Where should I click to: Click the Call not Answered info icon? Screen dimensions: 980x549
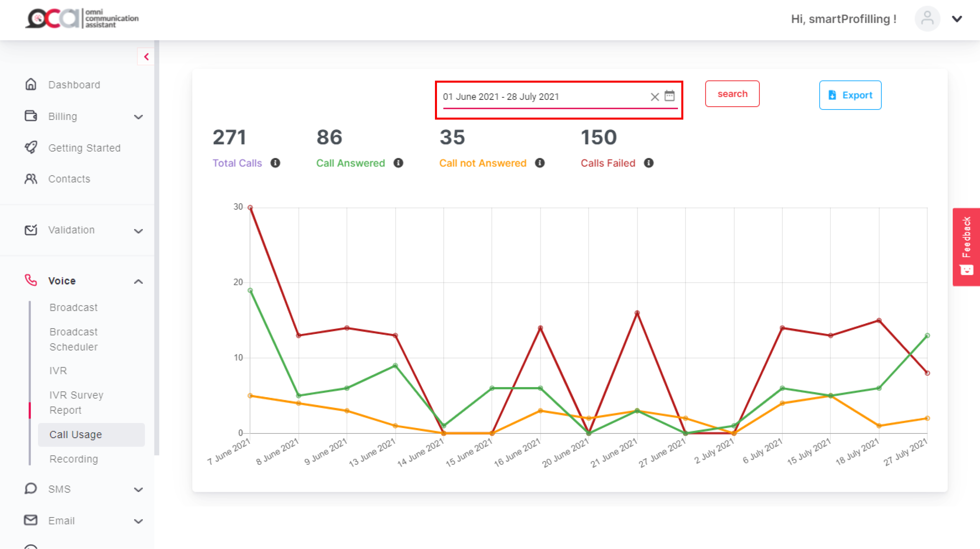point(539,163)
